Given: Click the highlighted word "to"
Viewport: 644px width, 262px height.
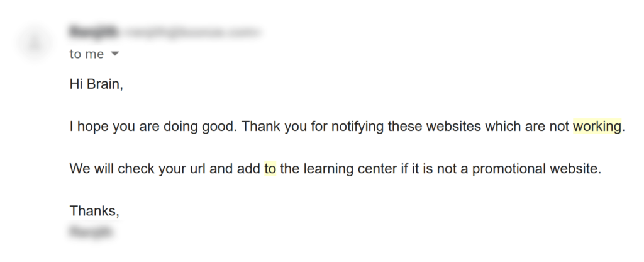Looking at the screenshot, I should click(x=270, y=169).
